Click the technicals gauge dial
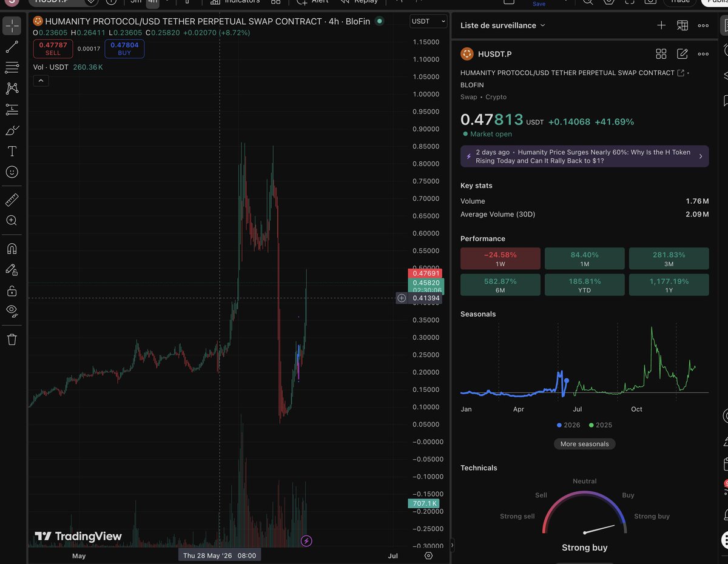This screenshot has width=728, height=564. coord(584,513)
